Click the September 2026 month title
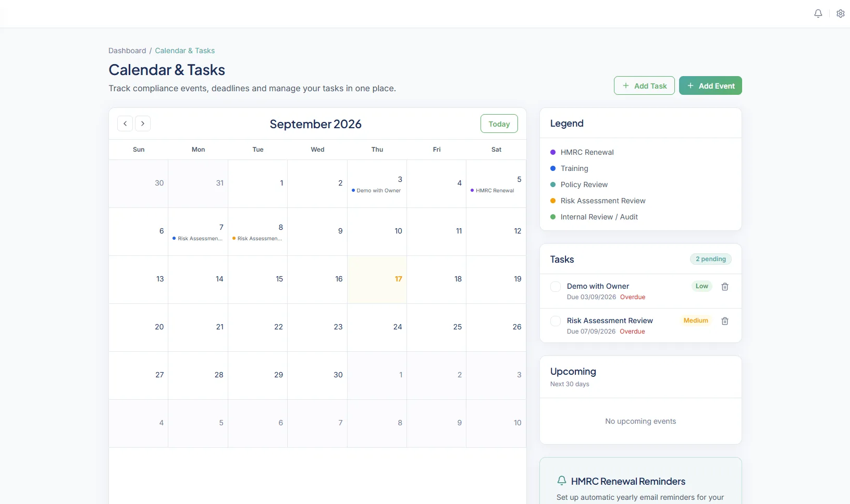This screenshot has height=504, width=850. pos(315,124)
